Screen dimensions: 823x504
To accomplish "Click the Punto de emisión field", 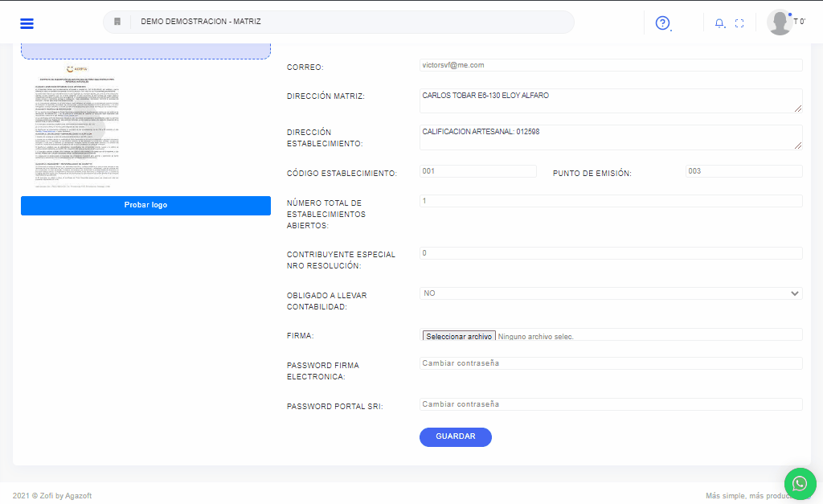I will point(743,171).
